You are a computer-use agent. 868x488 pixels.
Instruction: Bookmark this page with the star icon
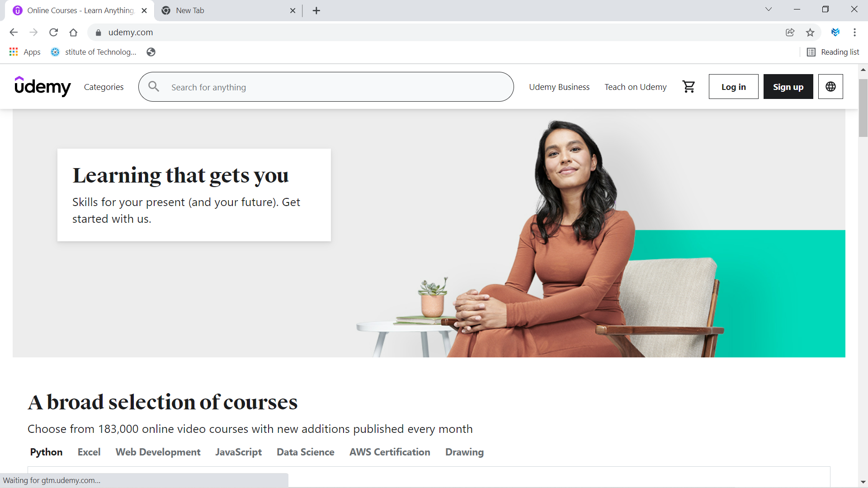810,33
